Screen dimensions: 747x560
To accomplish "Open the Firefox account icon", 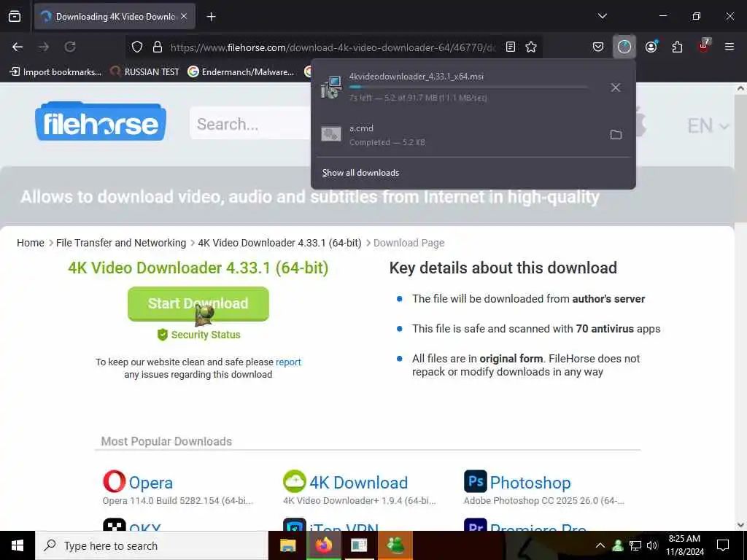I will click(x=651, y=47).
